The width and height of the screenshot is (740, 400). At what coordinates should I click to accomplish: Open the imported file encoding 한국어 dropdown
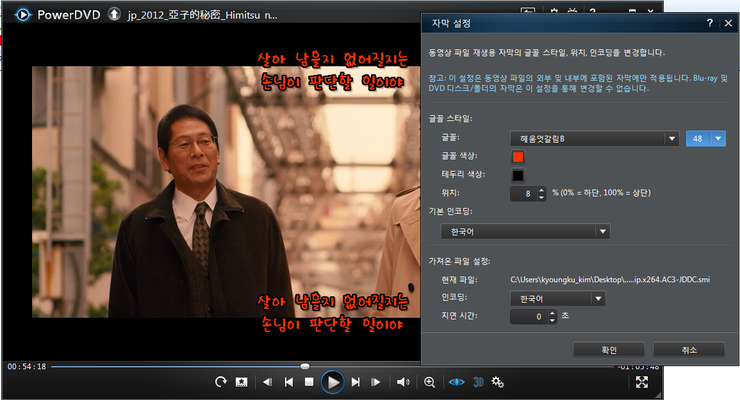[558, 299]
